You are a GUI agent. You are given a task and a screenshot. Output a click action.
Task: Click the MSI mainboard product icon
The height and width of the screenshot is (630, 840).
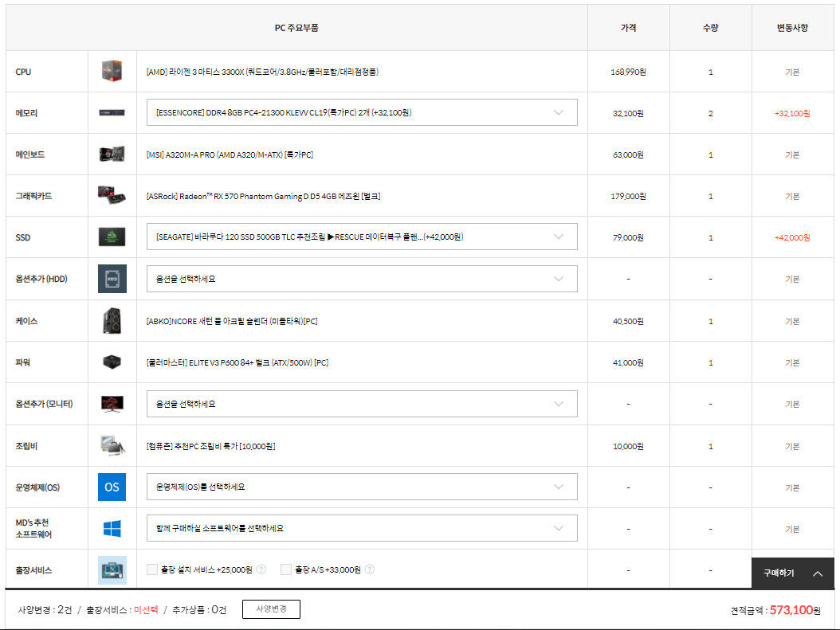[112, 155]
